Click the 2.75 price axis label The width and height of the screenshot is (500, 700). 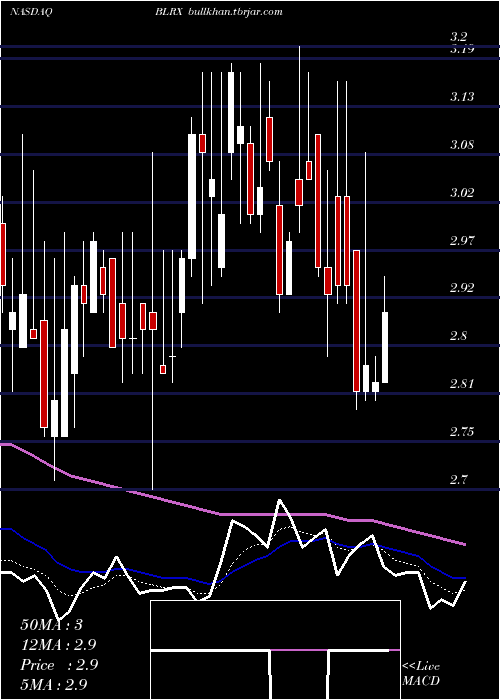pos(462,432)
